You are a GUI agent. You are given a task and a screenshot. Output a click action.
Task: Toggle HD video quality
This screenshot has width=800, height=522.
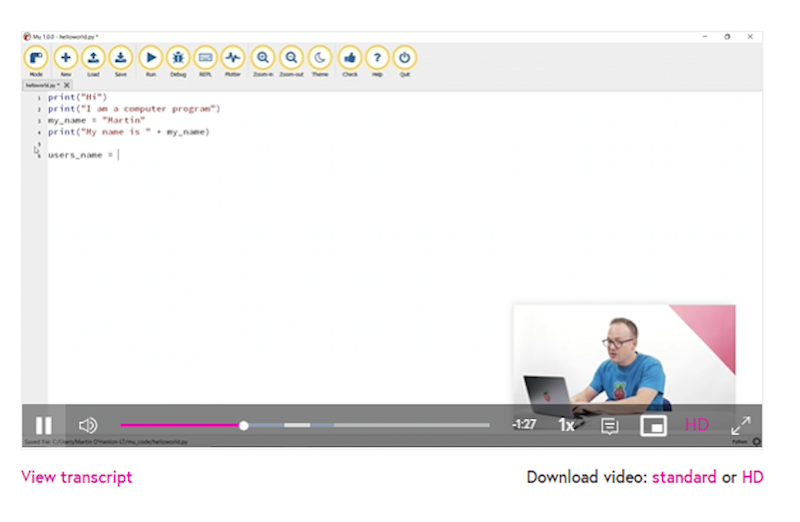pyautogui.click(x=696, y=425)
